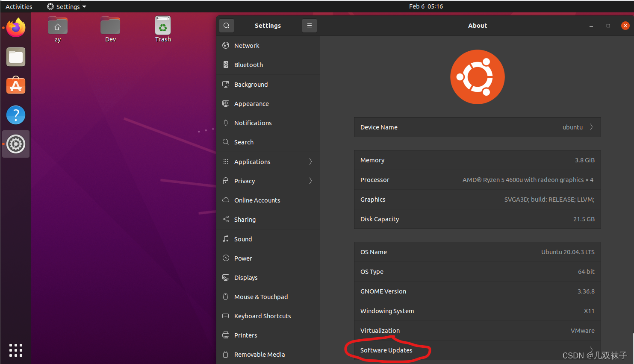Open the Settings app menu in top bar

coord(67,6)
